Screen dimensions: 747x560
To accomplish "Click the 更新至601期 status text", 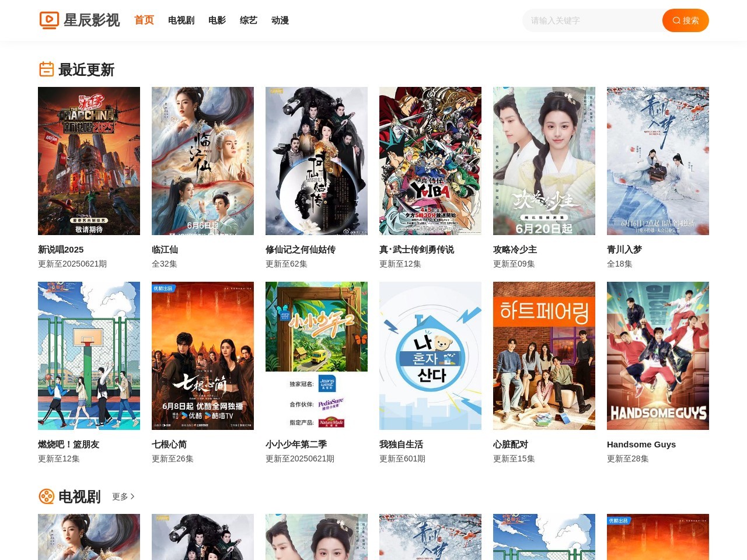I will (x=402, y=459).
